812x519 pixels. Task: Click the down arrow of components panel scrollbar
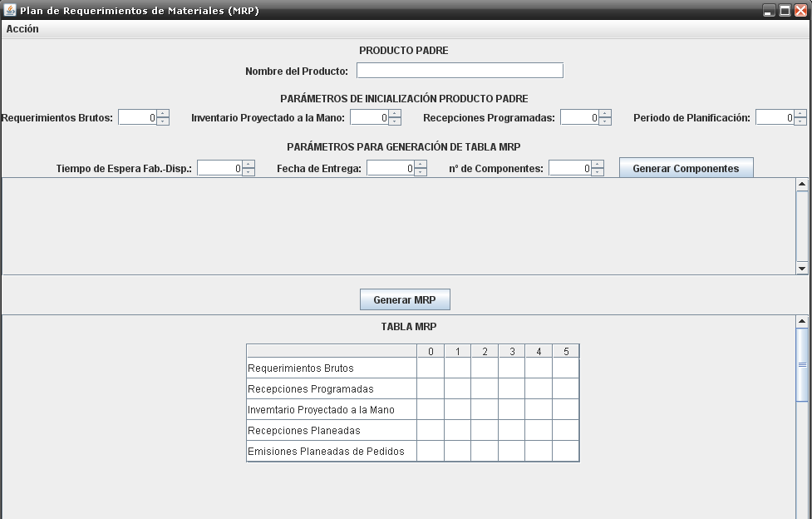click(800, 268)
